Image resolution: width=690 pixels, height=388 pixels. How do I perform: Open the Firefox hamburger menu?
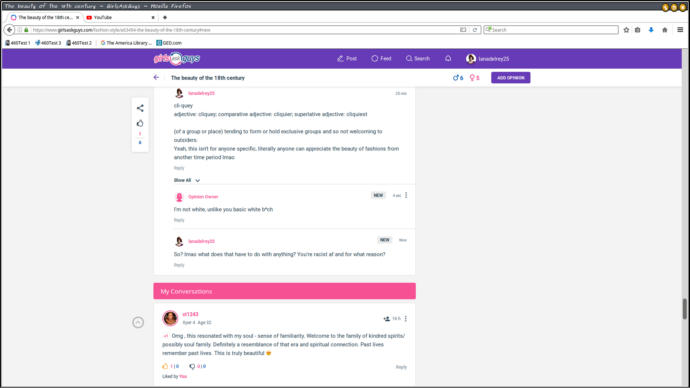coord(680,30)
